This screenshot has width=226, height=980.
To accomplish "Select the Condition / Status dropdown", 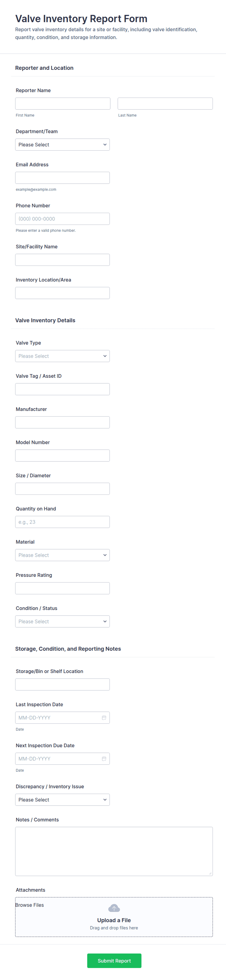I will pyautogui.click(x=62, y=622).
